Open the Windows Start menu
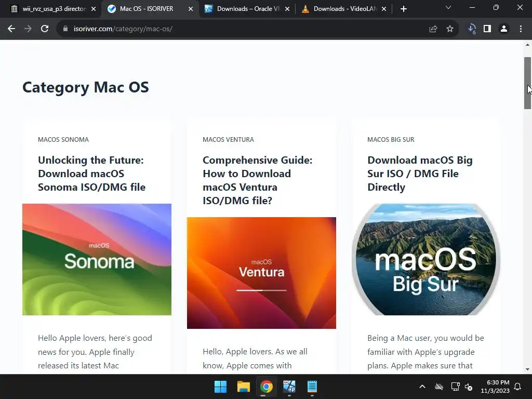The width and height of the screenshot is (532, 399). (220, 387)
